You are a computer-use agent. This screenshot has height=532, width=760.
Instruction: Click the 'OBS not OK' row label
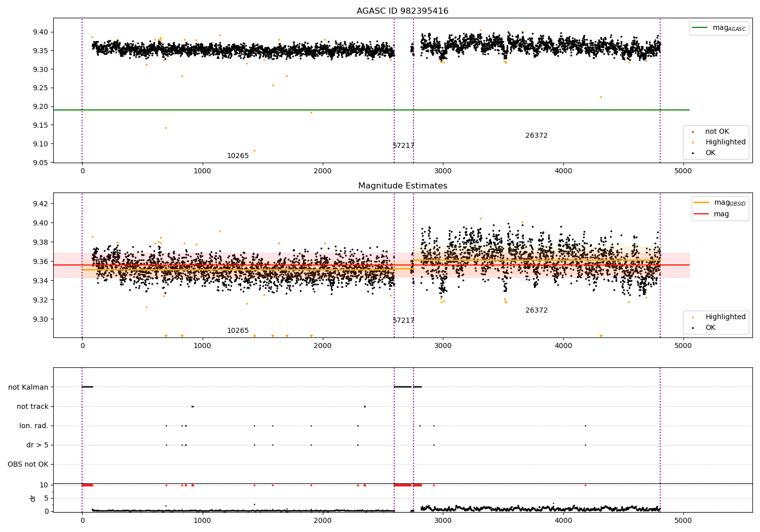pyautogui.click(x=28, y=465)
